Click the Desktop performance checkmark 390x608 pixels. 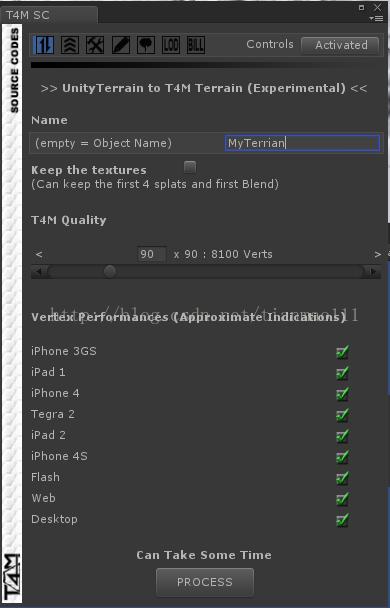pyautogui.click(x=342, y=520)
